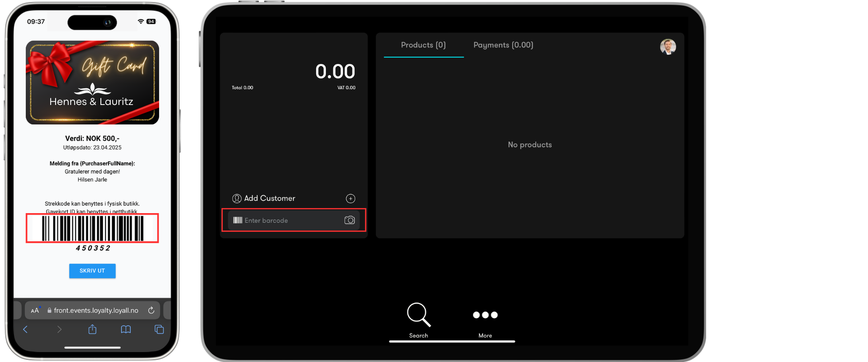This screenshot has width=868, height=362.
Task: Open the user profile avatar
Action: click(x=668, y=47)
